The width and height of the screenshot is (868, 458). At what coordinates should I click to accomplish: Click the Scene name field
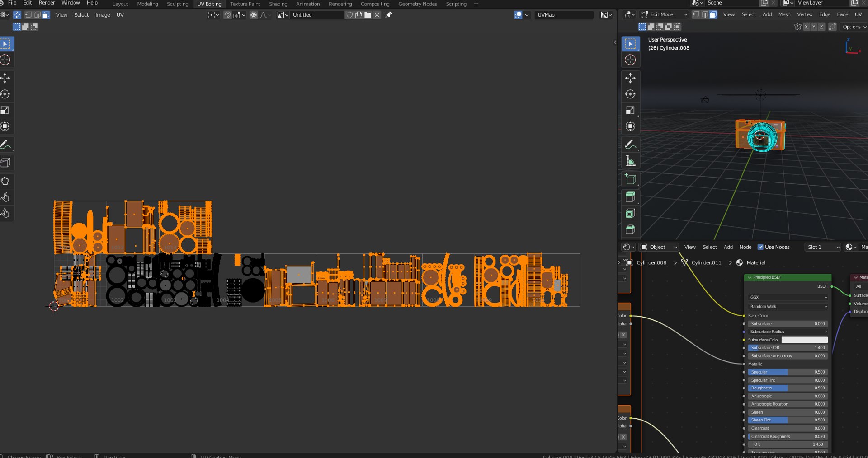(x=731, y=3)
